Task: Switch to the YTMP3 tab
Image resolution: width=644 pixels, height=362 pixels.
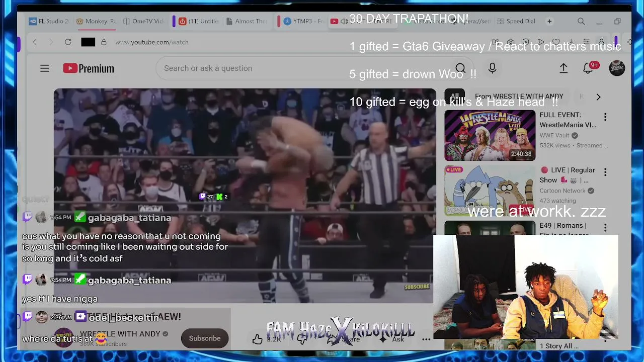Action: (x=303, y=22)
